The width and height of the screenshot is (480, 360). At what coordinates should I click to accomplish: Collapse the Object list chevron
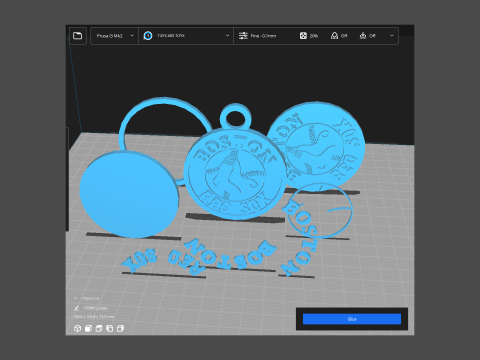coord(75,298)
